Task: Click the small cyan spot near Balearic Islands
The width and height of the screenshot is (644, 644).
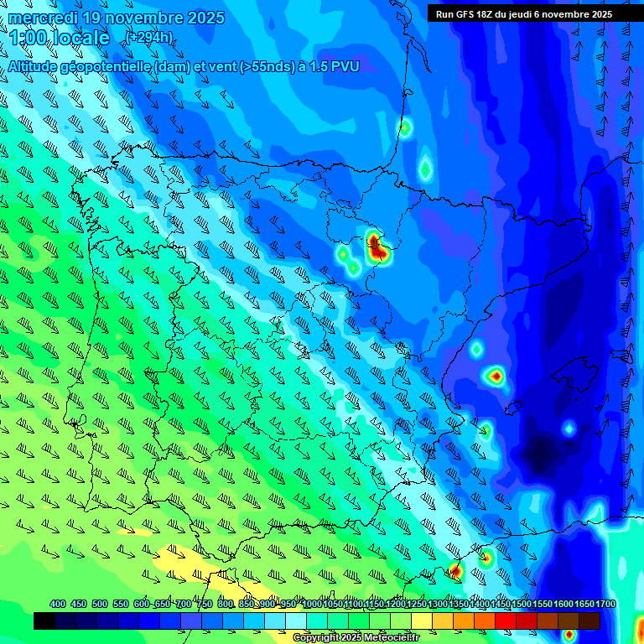Action: pos(569,428)
